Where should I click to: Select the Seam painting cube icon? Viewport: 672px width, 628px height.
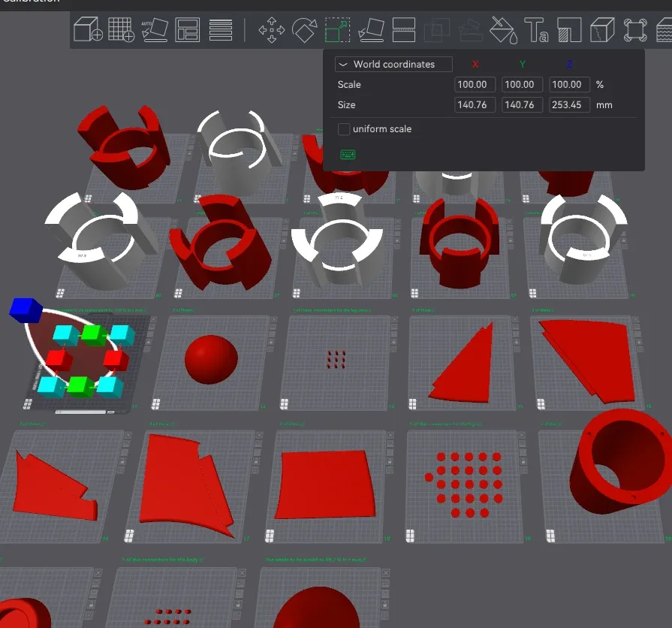[602, 29]
